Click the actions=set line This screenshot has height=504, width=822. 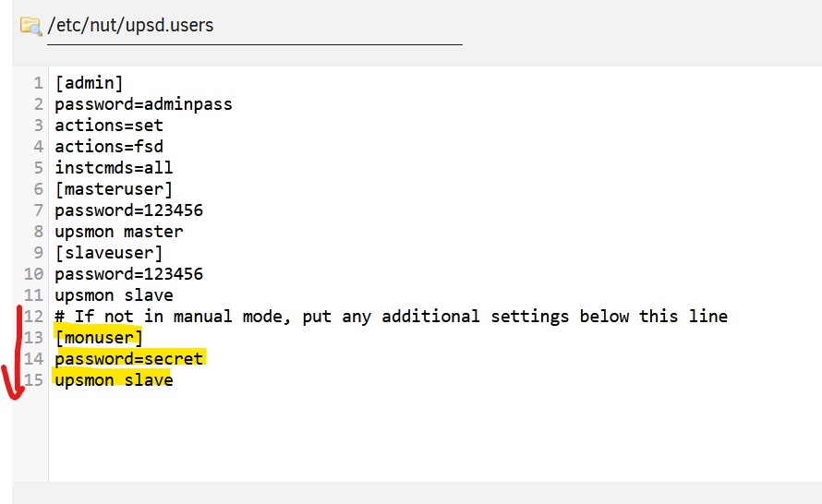click(109, 126)
